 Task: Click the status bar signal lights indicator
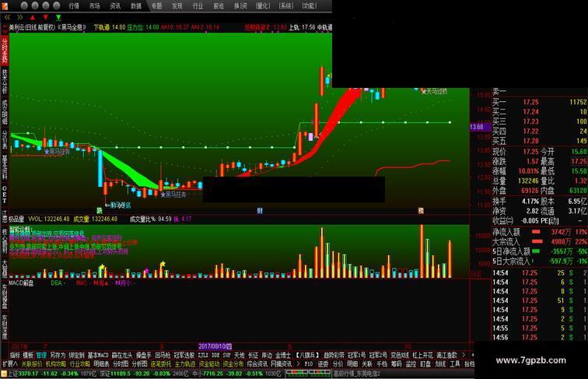(x=309, y=374)
